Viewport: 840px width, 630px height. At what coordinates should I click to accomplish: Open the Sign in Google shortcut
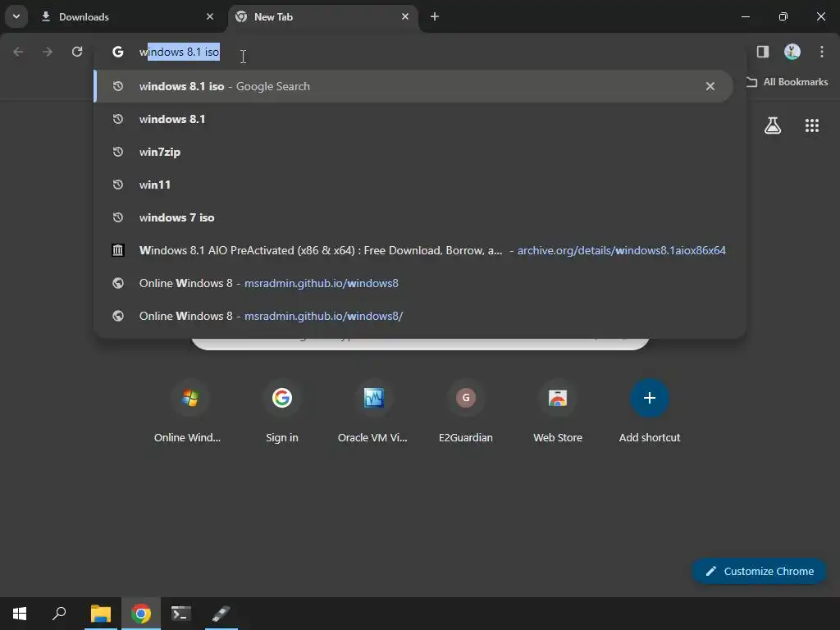tap(282, 412)
